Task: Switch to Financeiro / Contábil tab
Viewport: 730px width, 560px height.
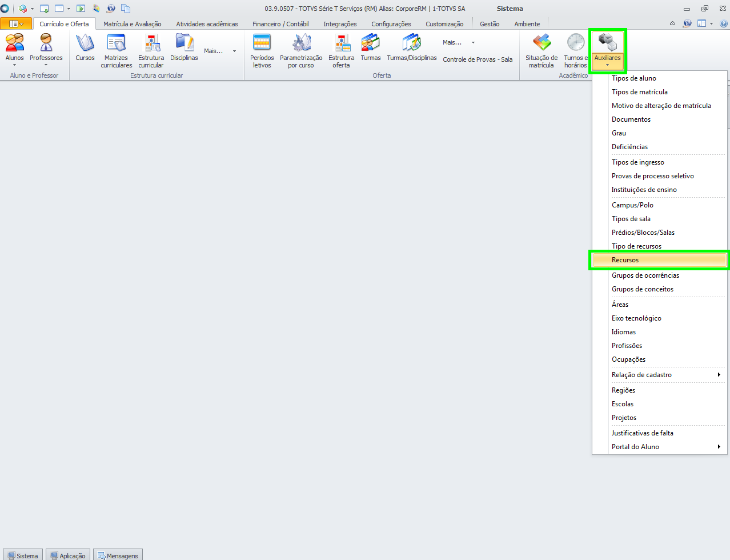Action: pos(280,24)
